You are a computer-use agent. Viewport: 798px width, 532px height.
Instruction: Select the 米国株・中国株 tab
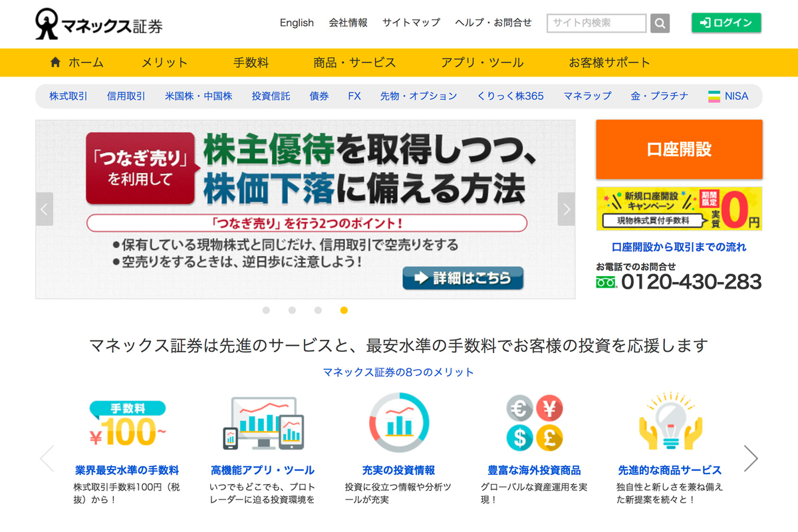click(x=198, y=96)
